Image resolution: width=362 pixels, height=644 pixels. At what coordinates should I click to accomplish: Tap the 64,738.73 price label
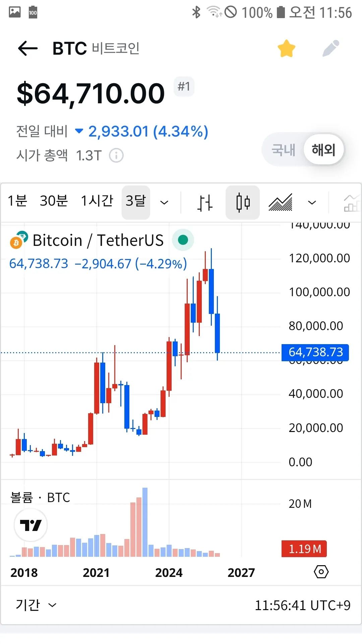tap(315, 353)
